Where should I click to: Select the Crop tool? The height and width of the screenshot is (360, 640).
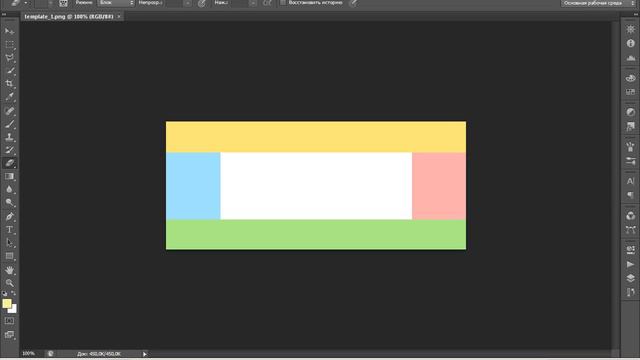point(9,84)
